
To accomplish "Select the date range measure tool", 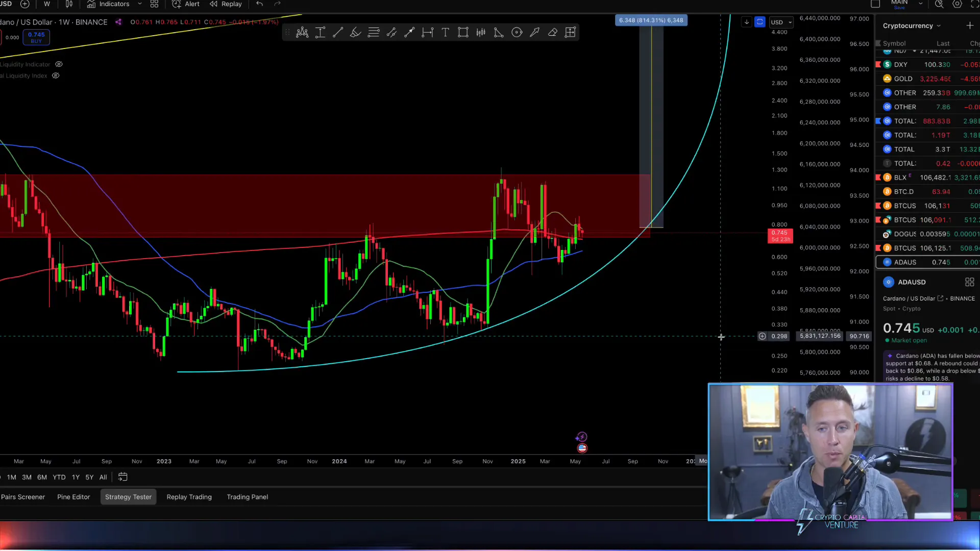I will (x=427, y=33).
